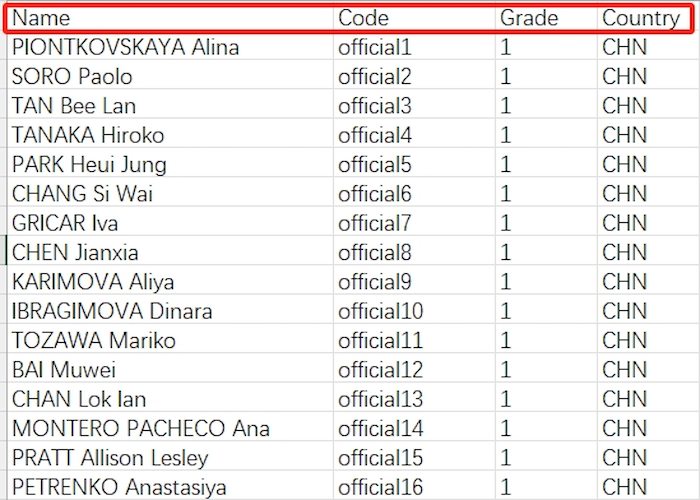
Task: Select the BAI Muwei name cell
Action: pos(170,370)
